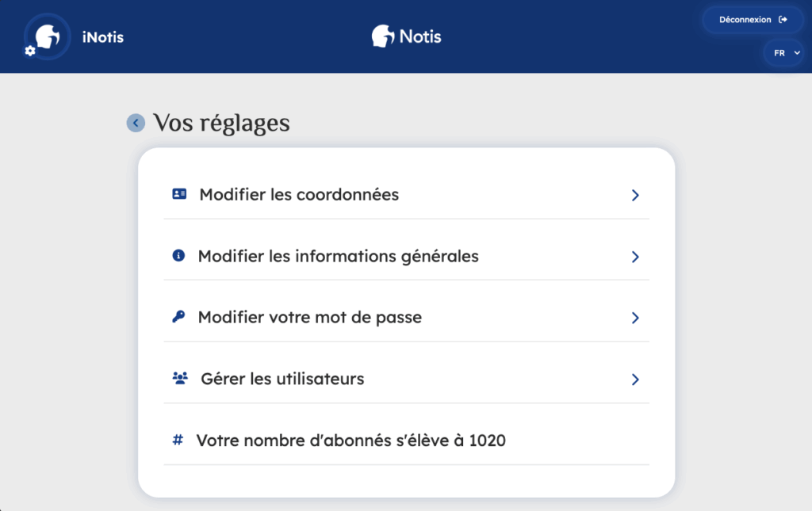812x511 pixels.
Task: Select Gérer les utilisateurs entry
Action: tap(282, 379)
